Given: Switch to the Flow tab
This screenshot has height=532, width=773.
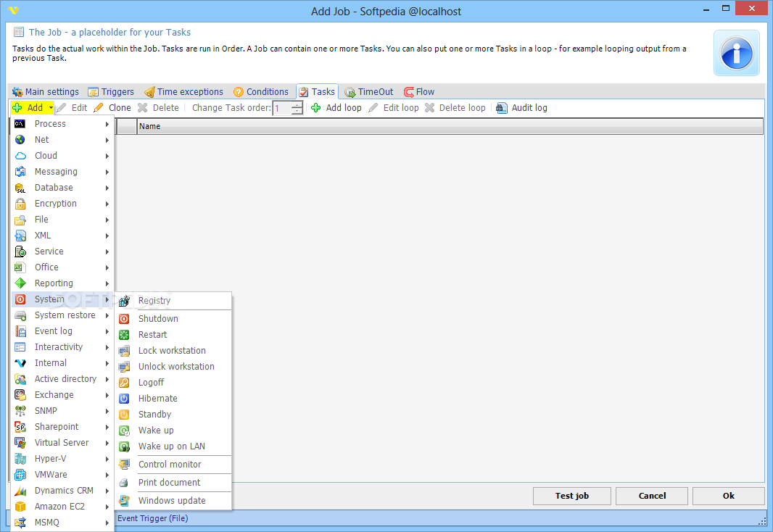Looking at the screenshot, I should click(419, 91).
